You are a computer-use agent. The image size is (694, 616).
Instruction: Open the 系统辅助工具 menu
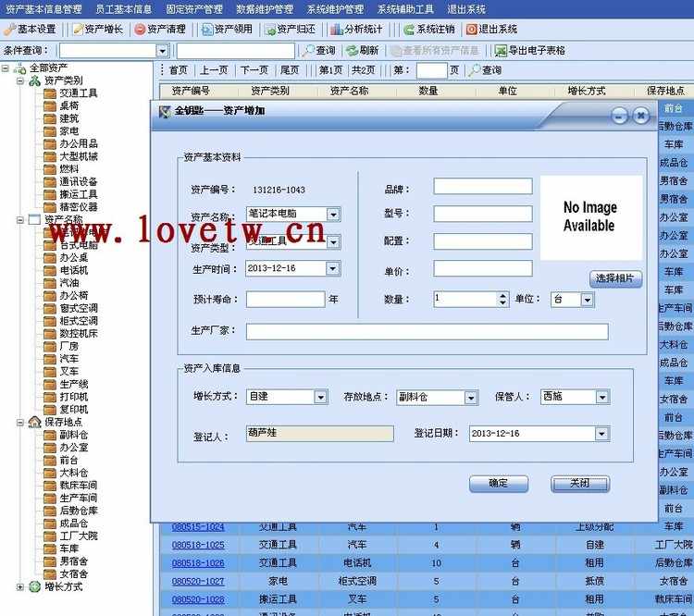pos(406,9)
